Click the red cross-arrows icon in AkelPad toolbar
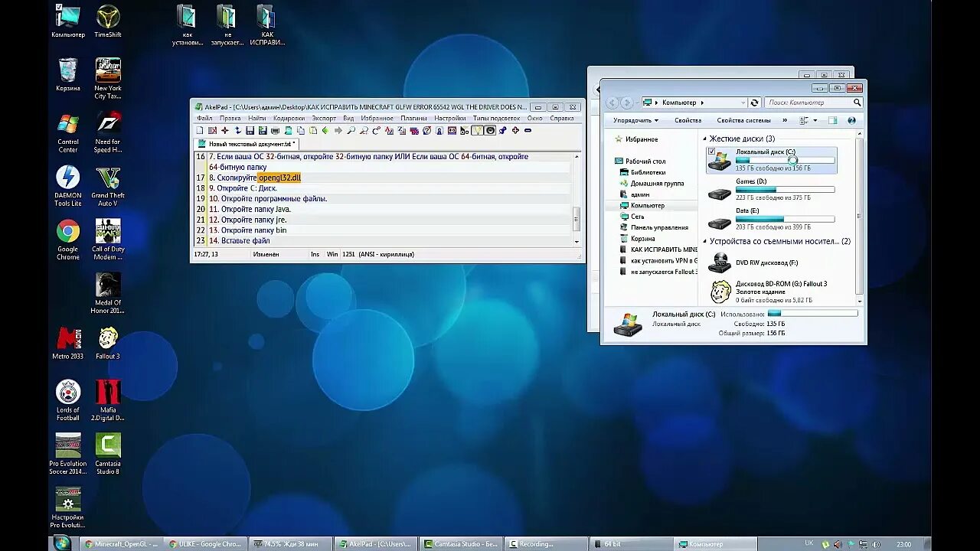This screenshot has height=551, width=980. point(225,130)
